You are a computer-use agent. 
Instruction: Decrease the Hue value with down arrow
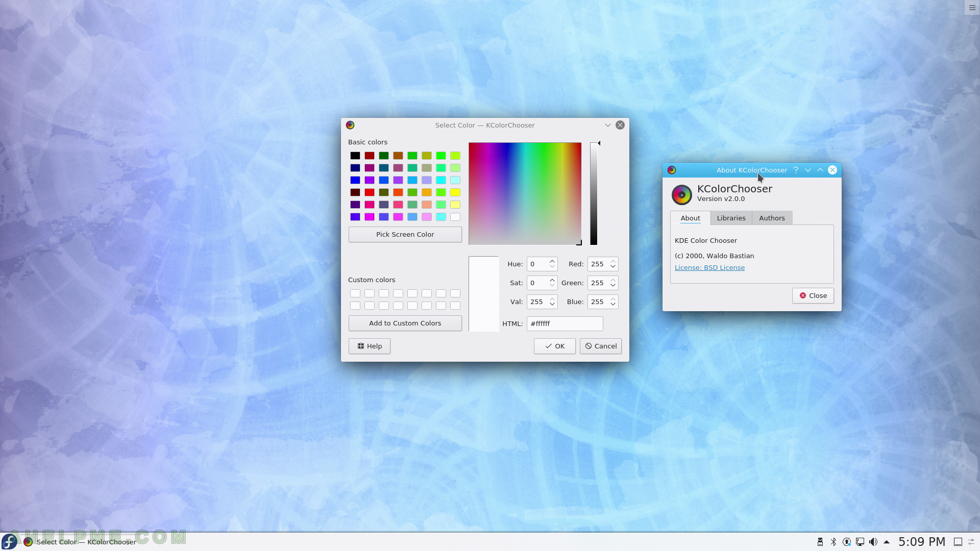pos(552,267)
